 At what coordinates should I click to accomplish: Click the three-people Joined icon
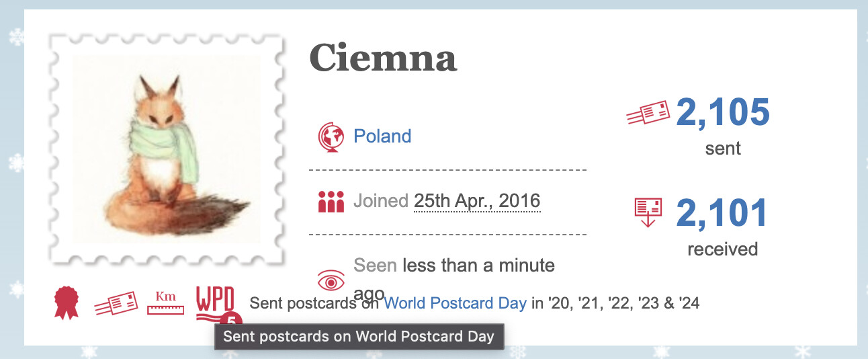pos(331,201)
